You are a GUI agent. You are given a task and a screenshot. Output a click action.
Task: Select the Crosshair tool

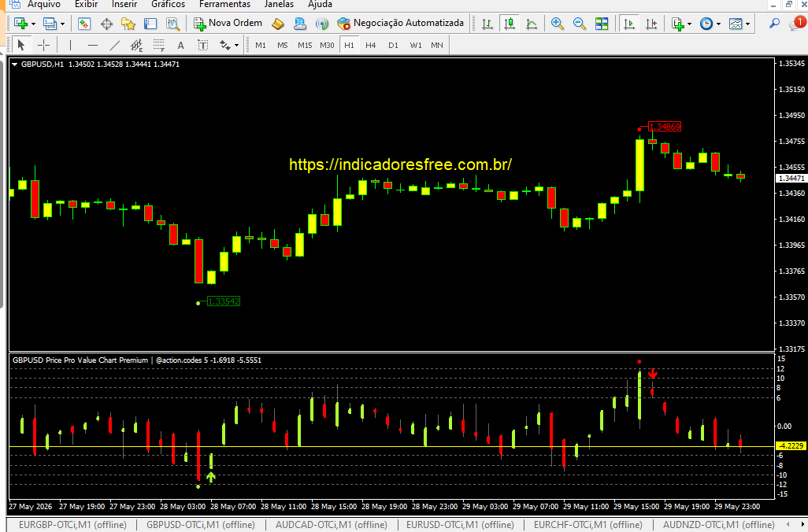(x=44, y=46)
